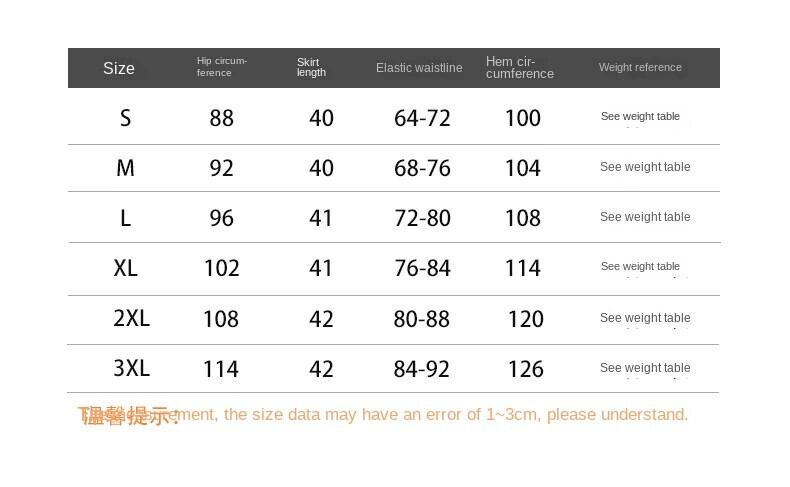Click the Size column header
Viewport: 790px width, 487px height.
[118, 68]
